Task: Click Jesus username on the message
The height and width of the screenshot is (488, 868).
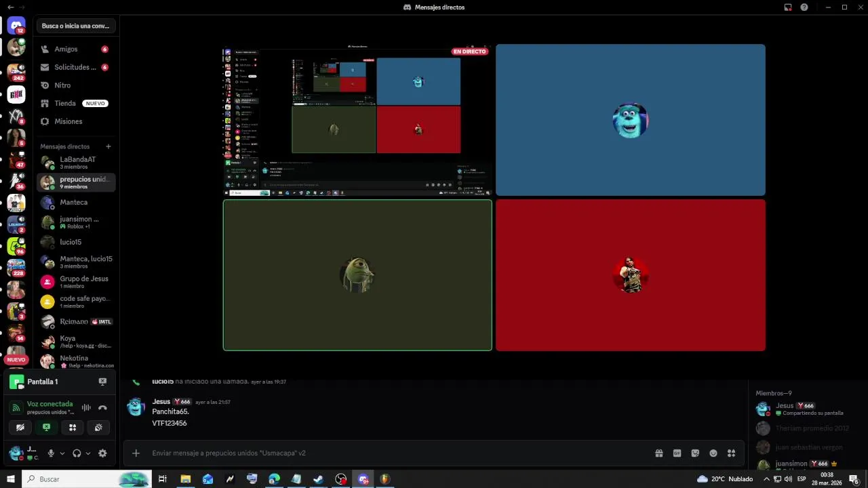Action: coord(161,401)
